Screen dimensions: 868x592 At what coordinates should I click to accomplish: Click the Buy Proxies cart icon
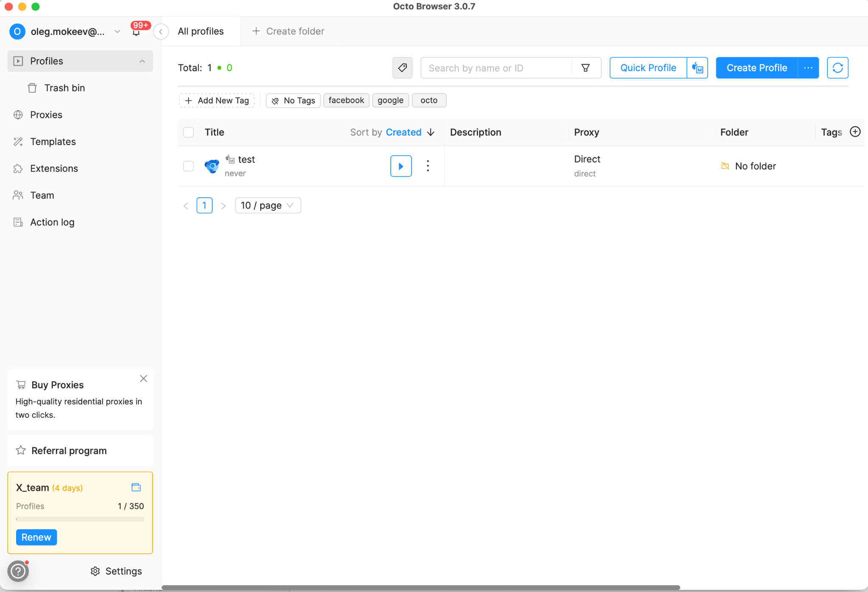click(x=21, y=385)
